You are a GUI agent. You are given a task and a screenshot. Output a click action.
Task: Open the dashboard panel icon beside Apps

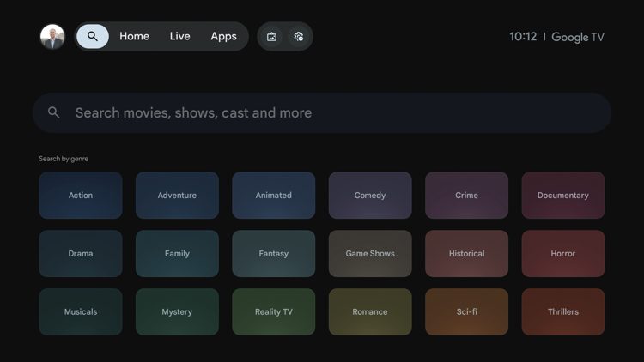click(x=271, y=37)
